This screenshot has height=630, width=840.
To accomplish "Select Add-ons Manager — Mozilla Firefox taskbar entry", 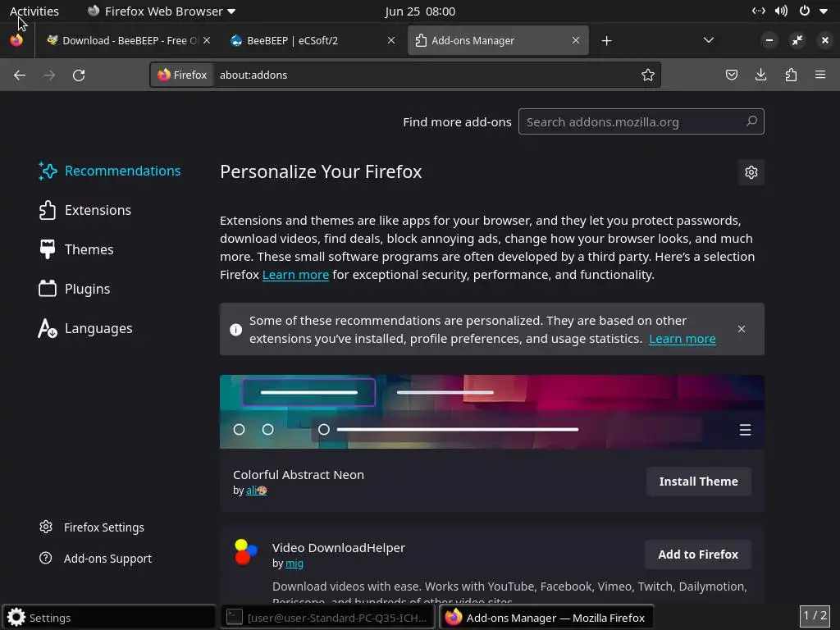I will [546, 618].
